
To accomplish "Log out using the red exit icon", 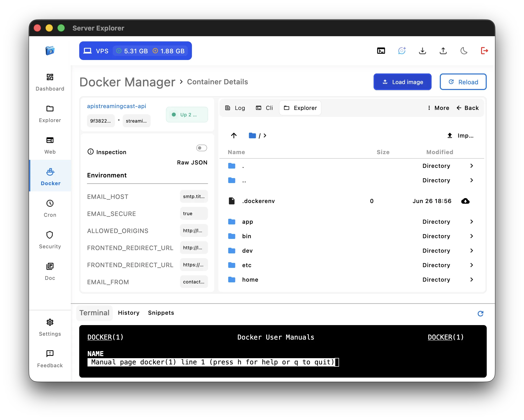I will click(484, 51).
